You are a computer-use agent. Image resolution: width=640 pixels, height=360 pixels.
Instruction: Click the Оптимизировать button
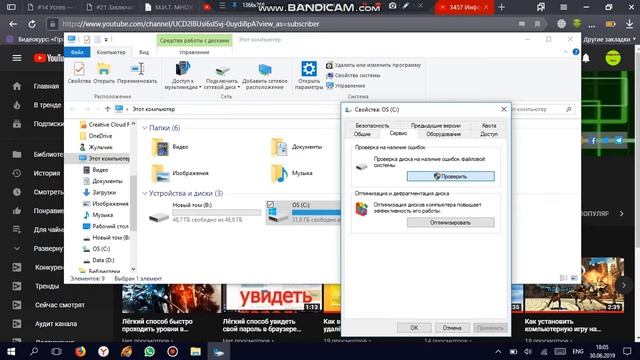tap(451, 222)
